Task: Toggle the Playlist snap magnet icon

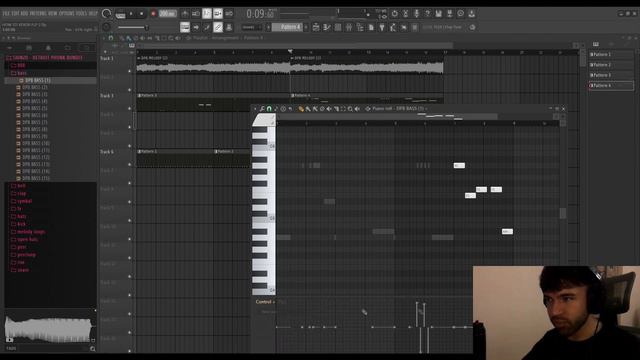Action: pyautogui.click(x=111, y=38)
